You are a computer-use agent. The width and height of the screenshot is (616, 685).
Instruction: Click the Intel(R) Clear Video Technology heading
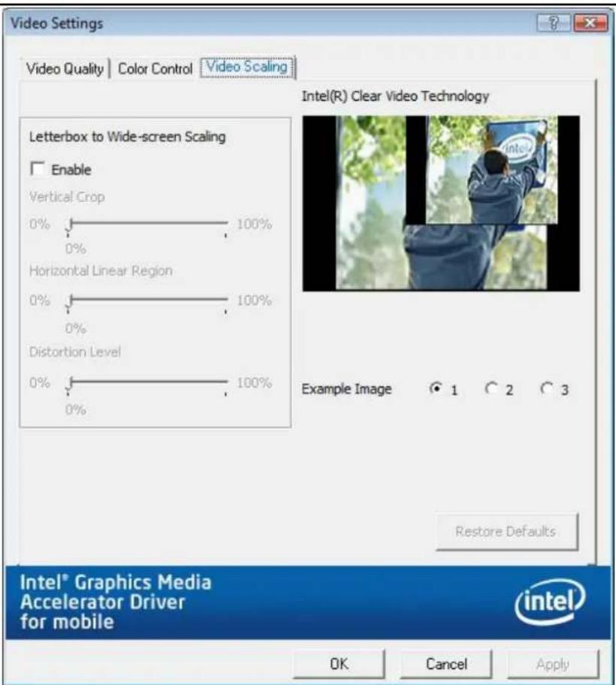[x=395, y=96]
